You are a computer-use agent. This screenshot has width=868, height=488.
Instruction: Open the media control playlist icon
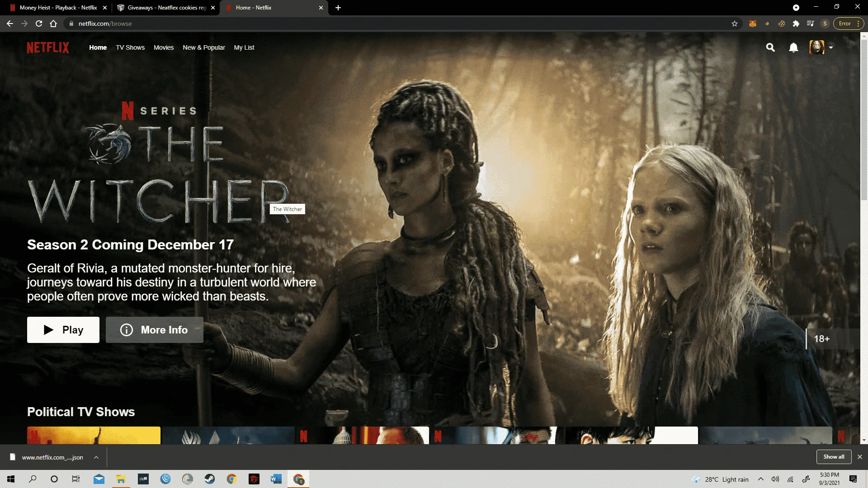point(811,23)
